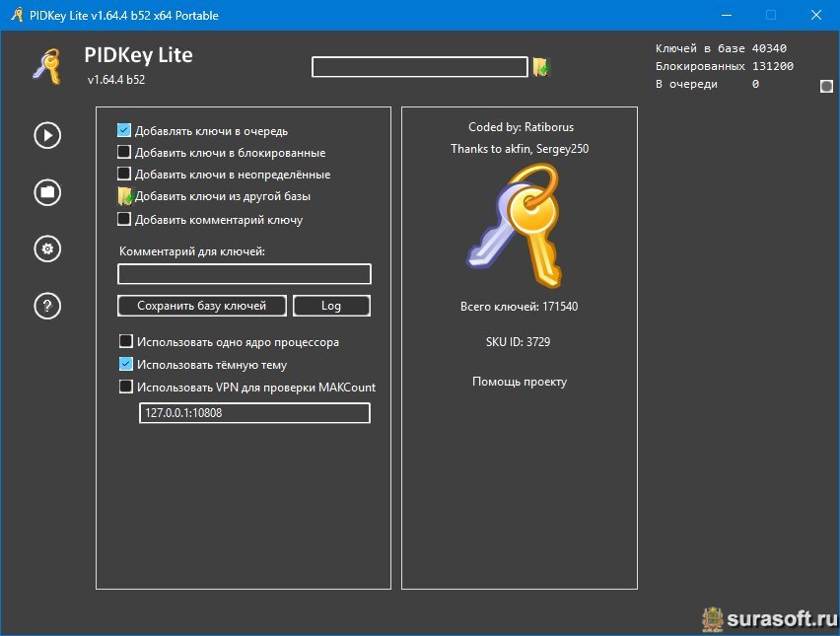Screen dimensions: 840x636
Task: Disable 'Использовать тёмную тему' dark theme
Action: click(126, 365)
